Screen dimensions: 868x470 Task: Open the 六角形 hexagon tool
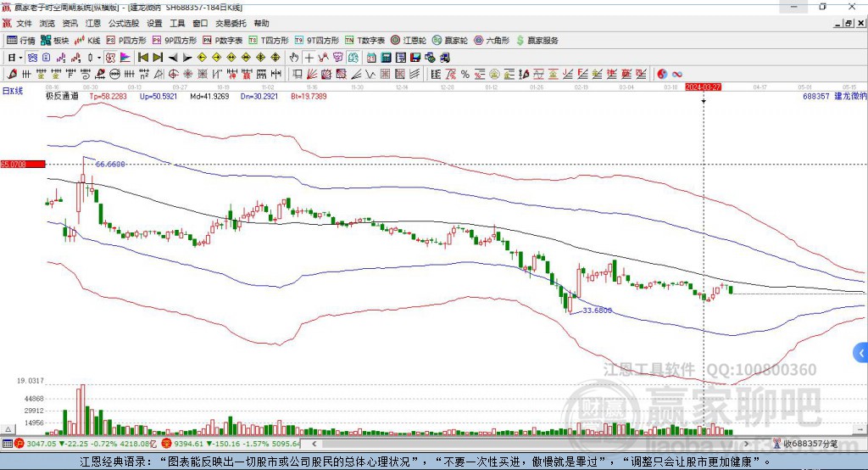tap(492, 41)
